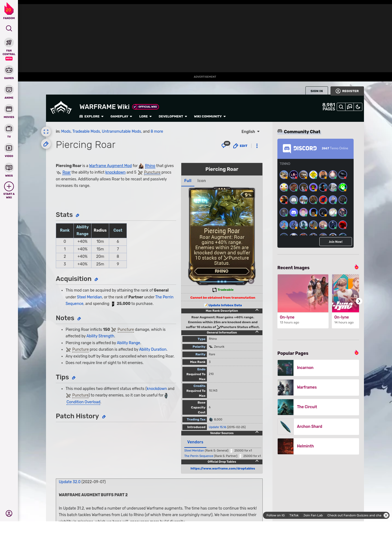
Task: Open the Gameplay dropdown menu
Action: [x=121, y=116]
